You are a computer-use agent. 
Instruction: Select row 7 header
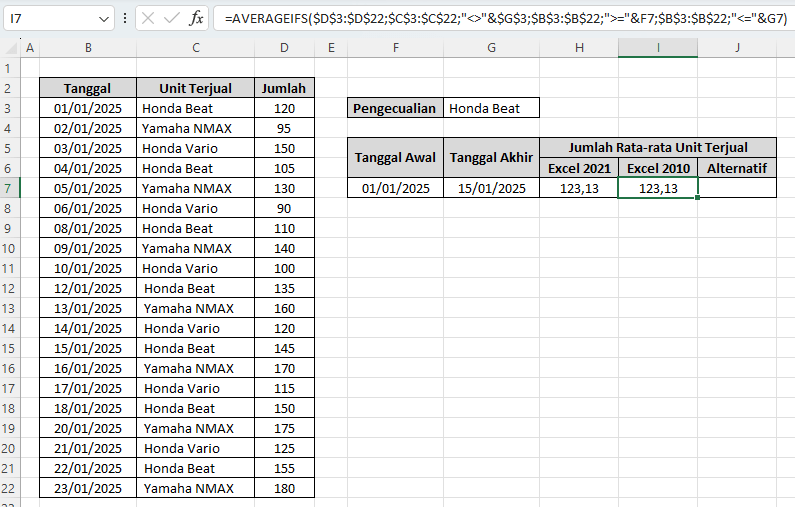[x=9, y=188]
